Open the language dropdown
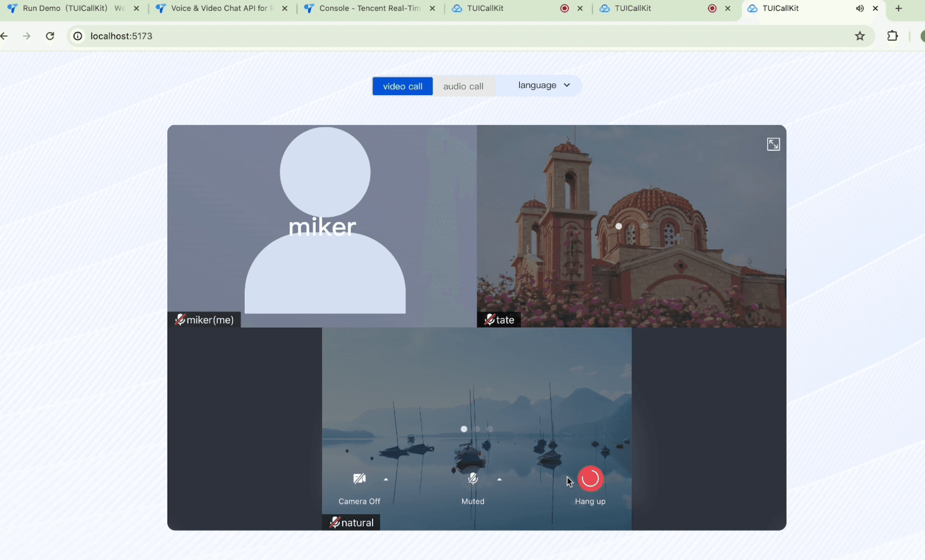The width and height of the screenshot is (925, 560). (x=543, y=85)
